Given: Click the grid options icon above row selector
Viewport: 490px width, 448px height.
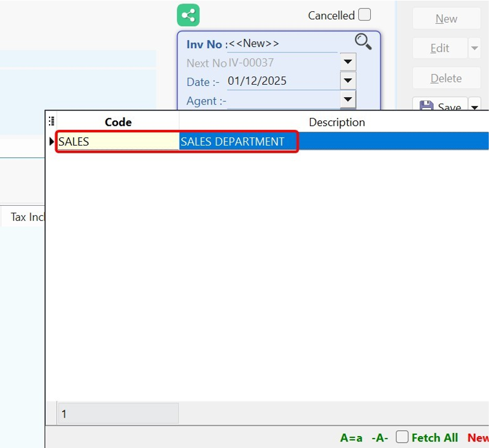Looking at the screenshot, I should [x=51, y=120].
